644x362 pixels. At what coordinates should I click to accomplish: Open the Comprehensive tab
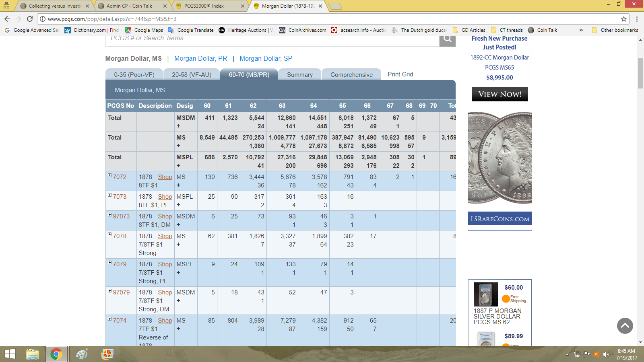click(x=351, y=74)
